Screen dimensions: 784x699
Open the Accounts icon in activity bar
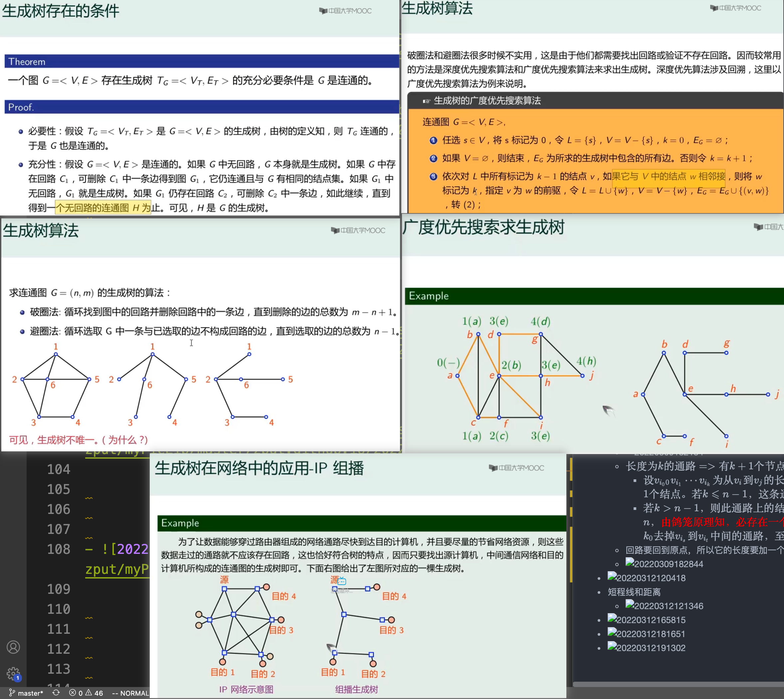coord(13,647)
